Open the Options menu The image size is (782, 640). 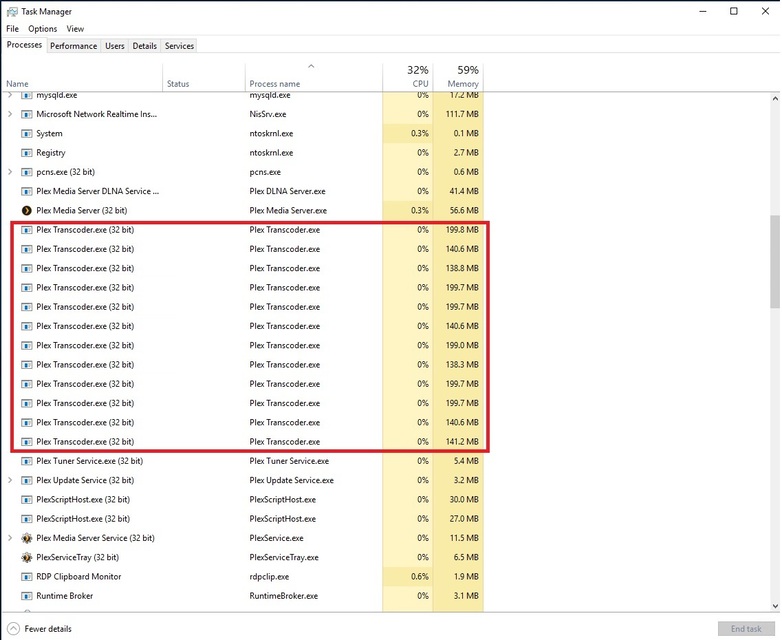(x=42, y=29)
